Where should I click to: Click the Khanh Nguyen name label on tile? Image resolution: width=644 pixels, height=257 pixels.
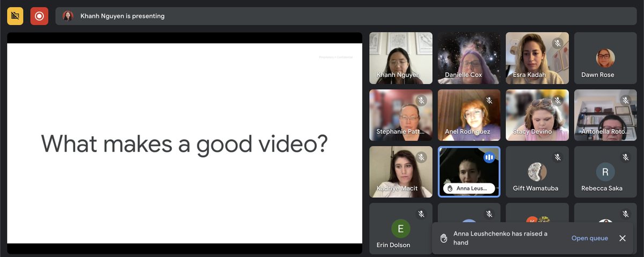(398, 75)
